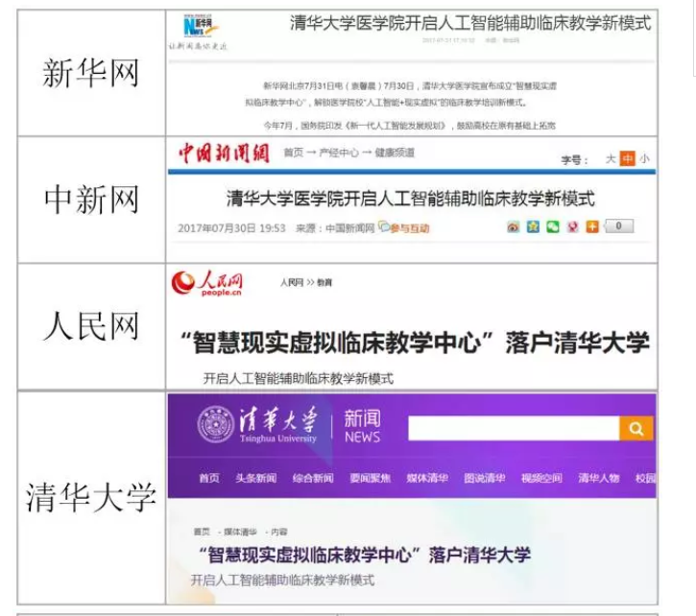Viewport: 696px width, 616px height.
Task: Click Xinhuanet headline 清华大学医学院开启人工智能辅助临床教学新模式
Action: 470,23
